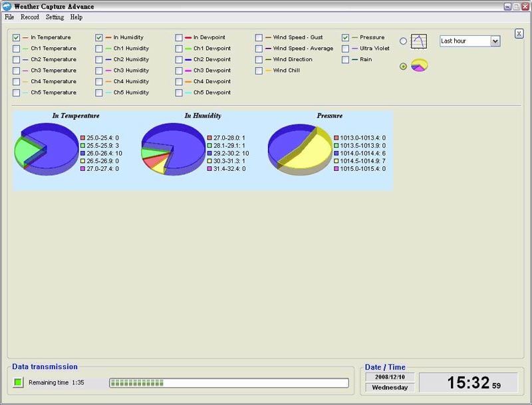Tick the Ch2 Temperature checkbox
The height and width of the screenshot is (405, 532).
coord(16,59)
